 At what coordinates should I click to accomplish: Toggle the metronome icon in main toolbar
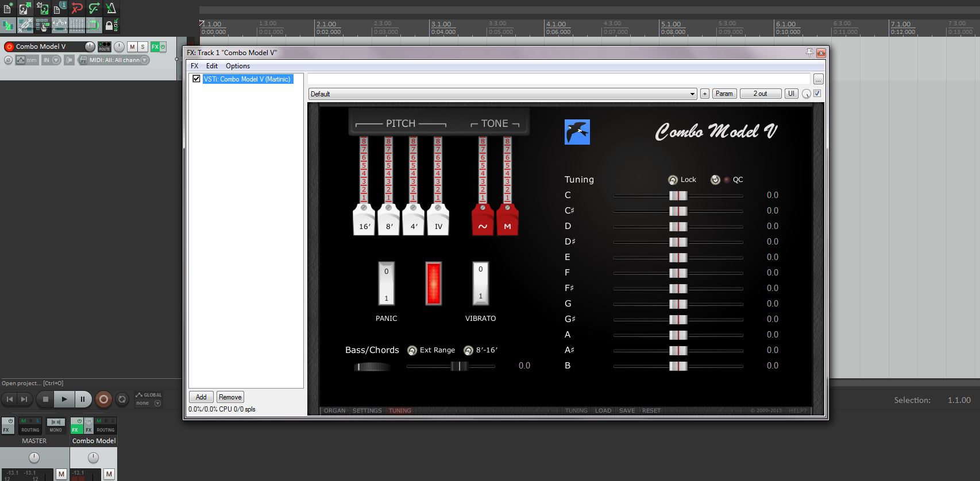[x=111, y=8]
